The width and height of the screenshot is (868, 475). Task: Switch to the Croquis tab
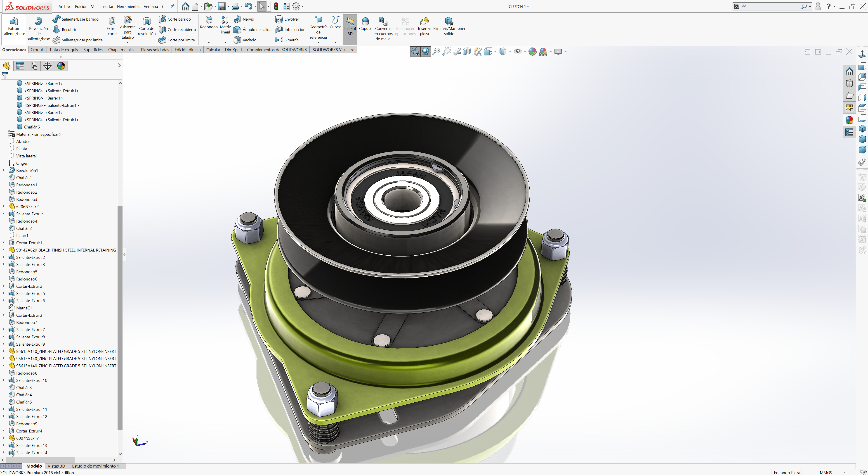click(x=37, y=50)
